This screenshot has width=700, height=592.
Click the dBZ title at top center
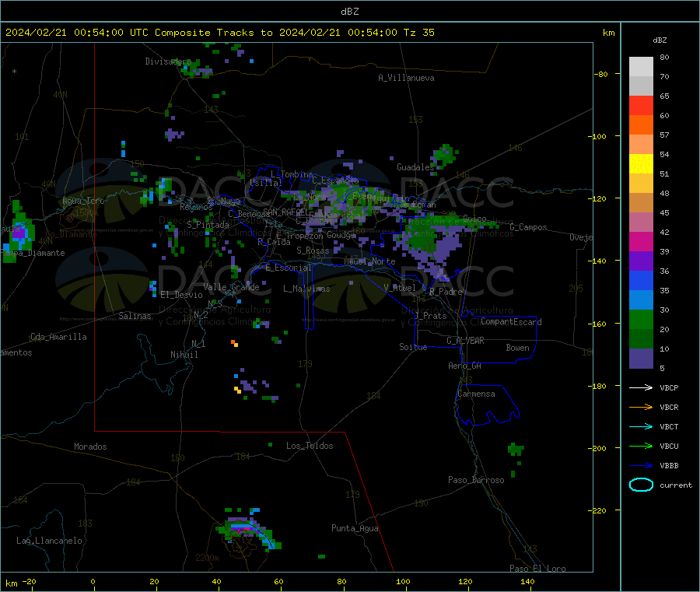pos(349,12)
